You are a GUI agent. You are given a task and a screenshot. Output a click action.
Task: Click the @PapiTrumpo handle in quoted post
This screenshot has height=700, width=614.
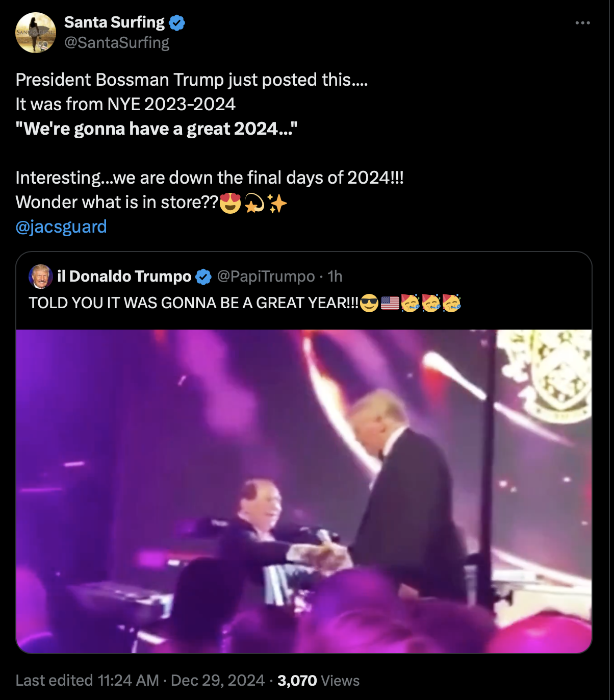click(x=266, y=277)
